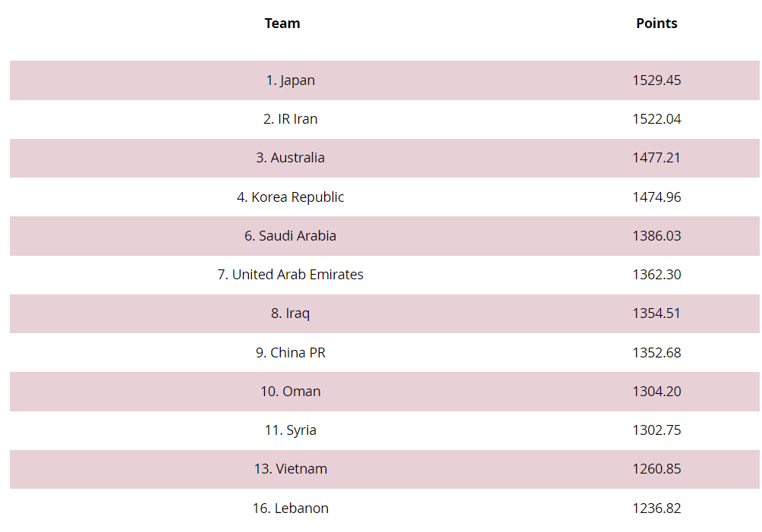762x532 pixels.
Task: Click the 9. China PR team name
Action: (x=290, y=353)
